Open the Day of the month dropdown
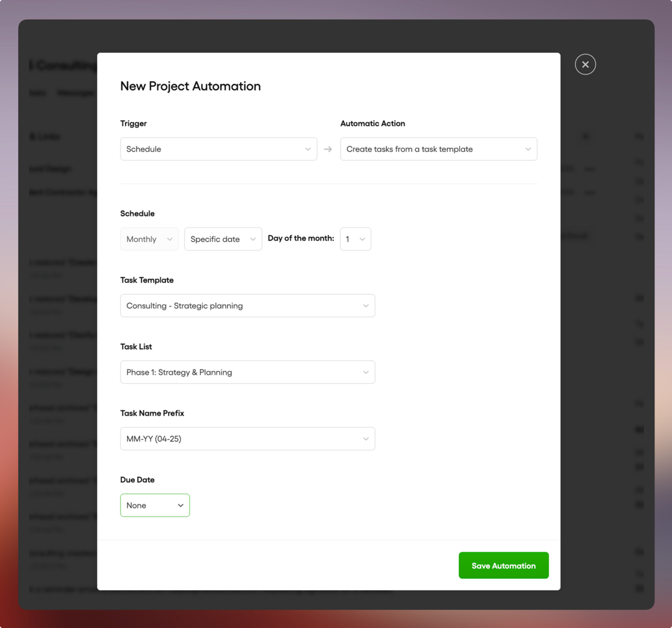The height and width of the screenshot is (628, 672). 355,239
